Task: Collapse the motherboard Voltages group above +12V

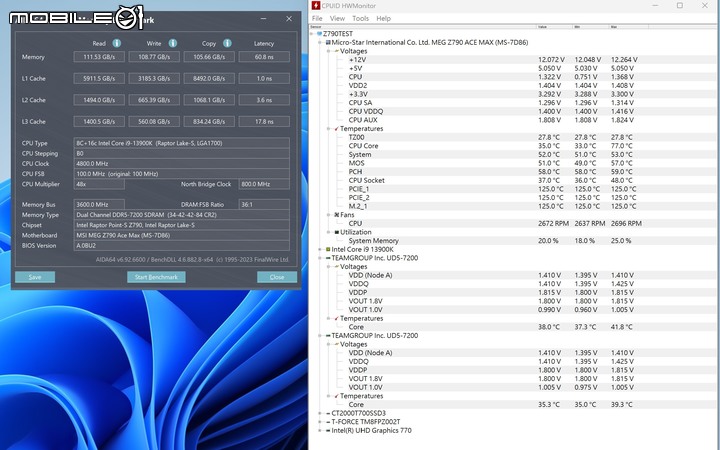Action: (329, 51)
